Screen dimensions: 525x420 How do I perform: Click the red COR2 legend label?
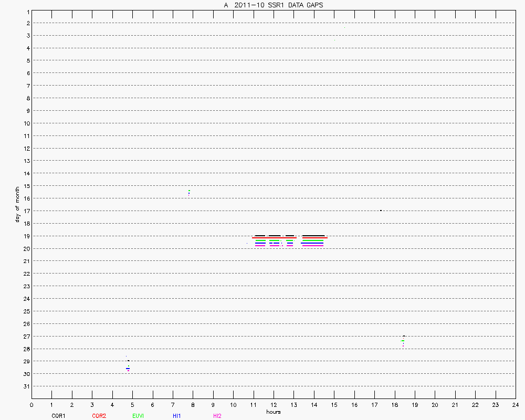click(x=99, y=416)
